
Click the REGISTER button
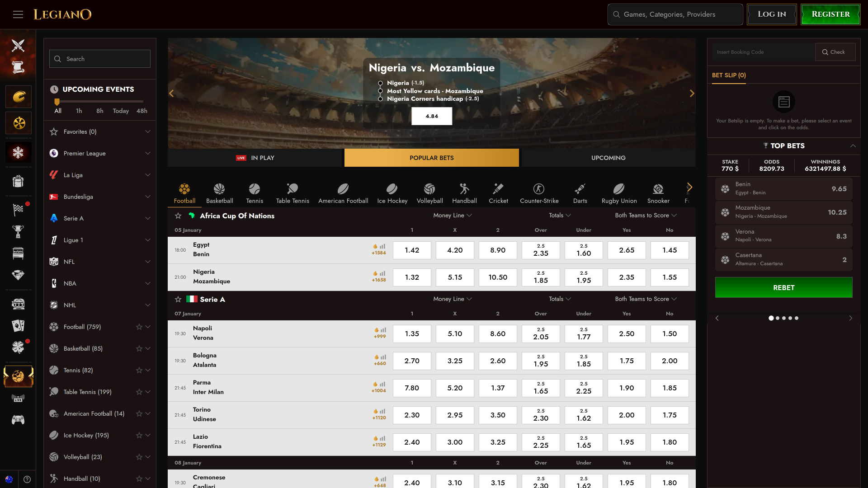(830, 14)
